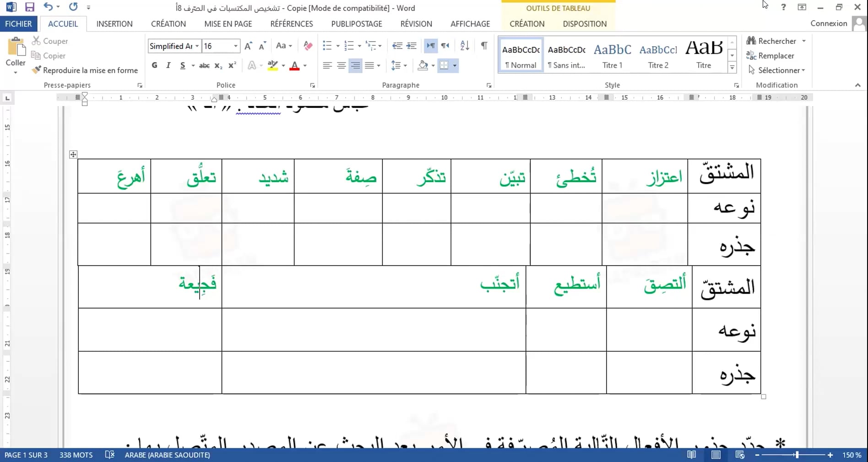Select the Normal style

click(x=521, y=55)
